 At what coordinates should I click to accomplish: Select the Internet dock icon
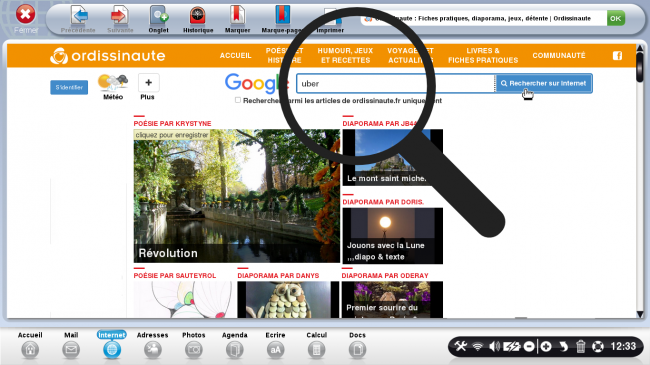pyautogui.click(x=112, y=345)
